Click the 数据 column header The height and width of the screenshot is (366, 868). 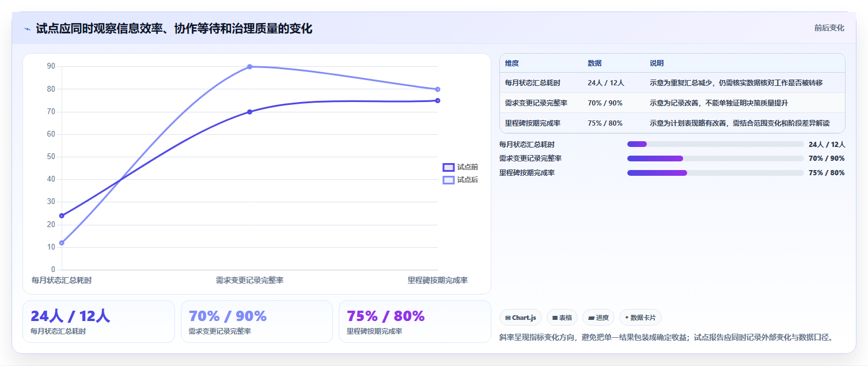click(594, 63)
